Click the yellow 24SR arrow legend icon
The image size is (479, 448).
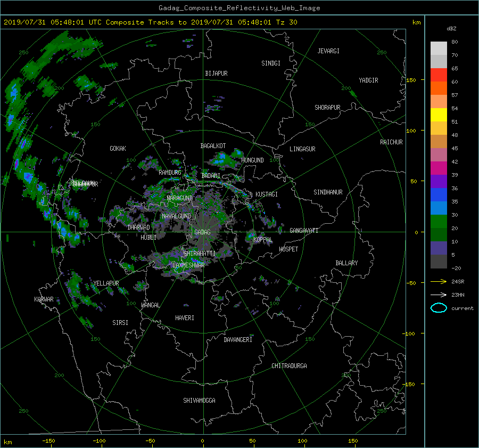pos(439,282)
